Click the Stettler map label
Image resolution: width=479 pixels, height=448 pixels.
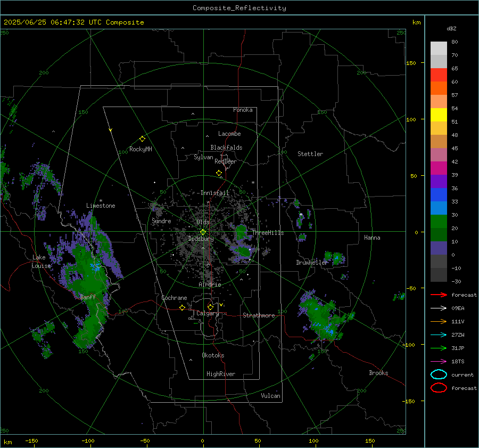(x=310, y=154)
